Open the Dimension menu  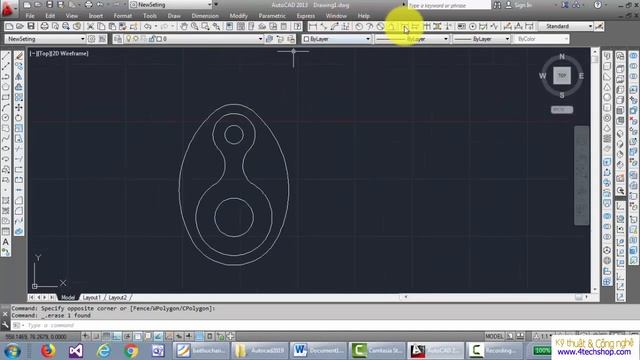pyautogui.click(x=205, y=16)
